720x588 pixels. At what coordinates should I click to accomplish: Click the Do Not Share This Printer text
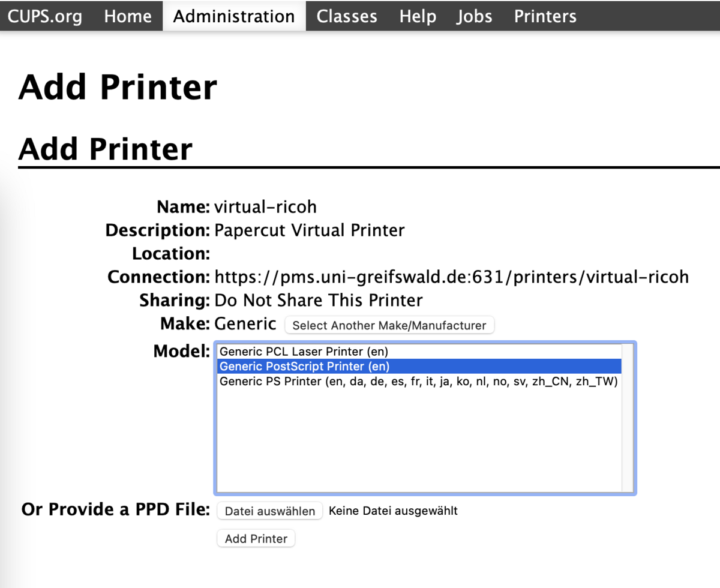(318, 300)
